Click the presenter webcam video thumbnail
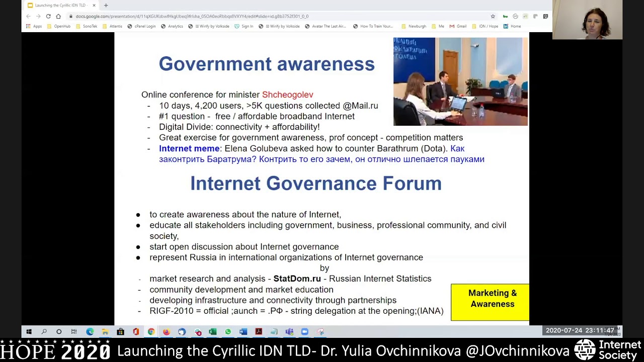 point(587,20)
